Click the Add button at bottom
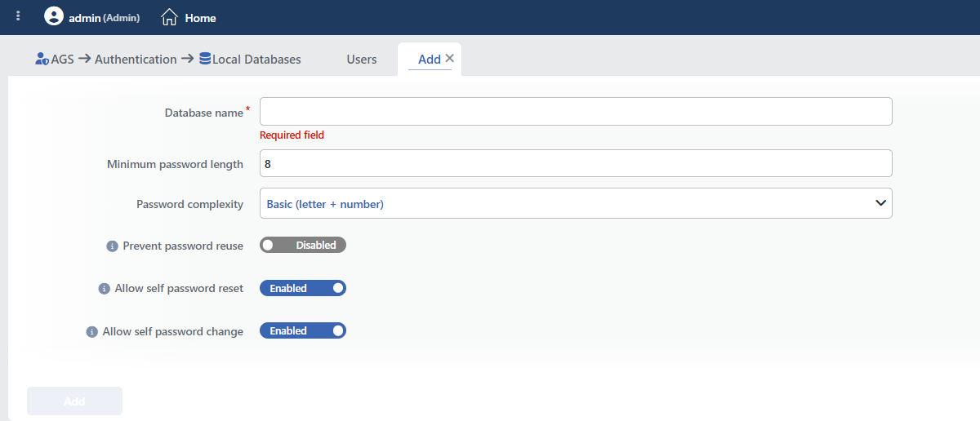 click(74, 401)
